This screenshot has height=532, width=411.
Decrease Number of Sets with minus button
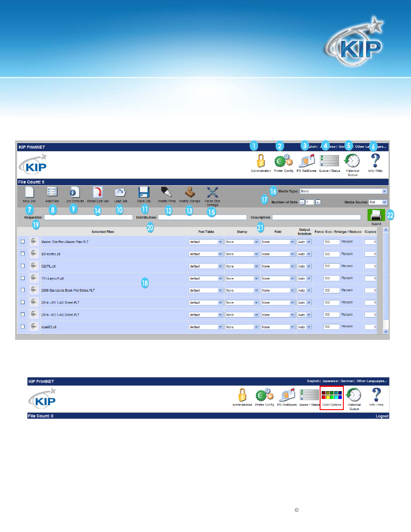click(302, 202)
